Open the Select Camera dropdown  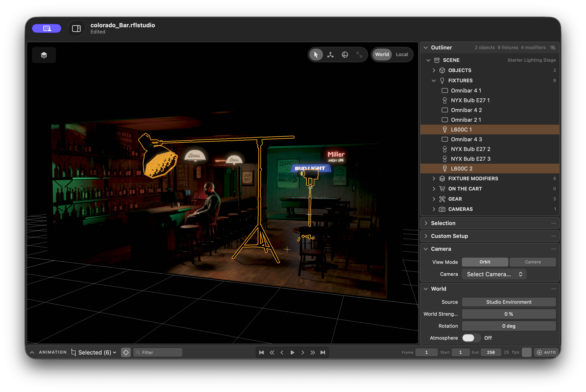[x=494, y=274]
